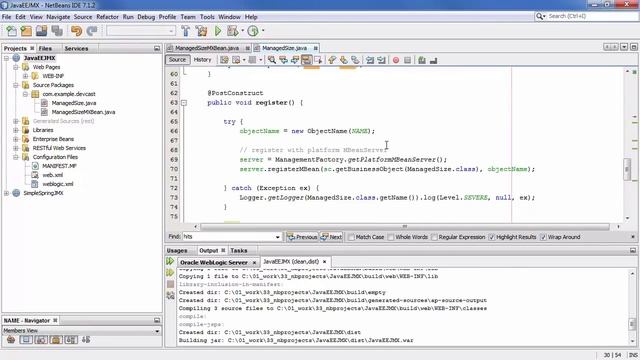Switch to ManagedSizeMXBean.java editor tab
Image resolution: width=640 pixels, height=360 pixels.
(207, 48)
